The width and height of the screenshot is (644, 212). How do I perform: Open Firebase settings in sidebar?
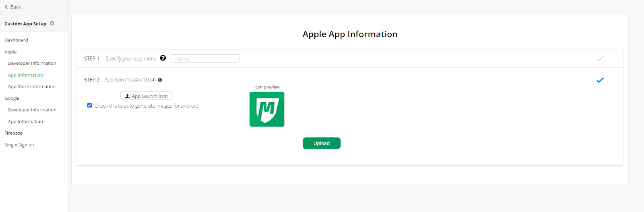pos(14,133)
